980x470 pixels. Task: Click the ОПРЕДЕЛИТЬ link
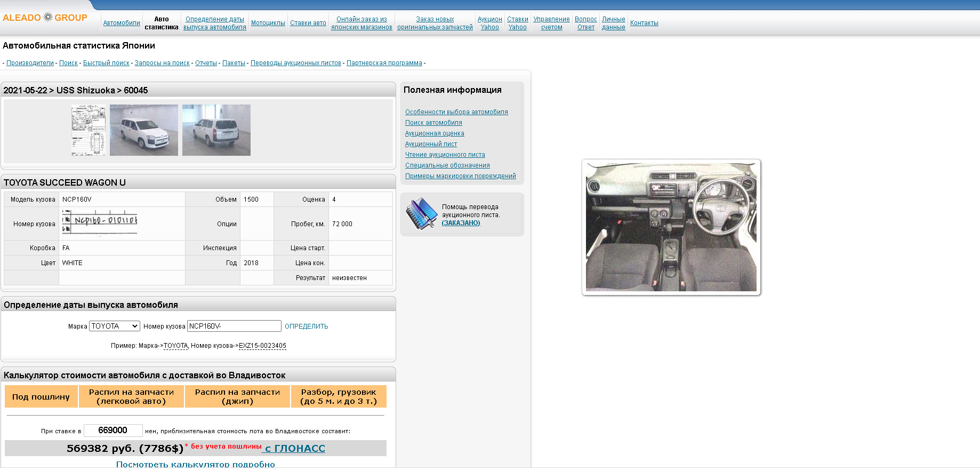[307, 326]
